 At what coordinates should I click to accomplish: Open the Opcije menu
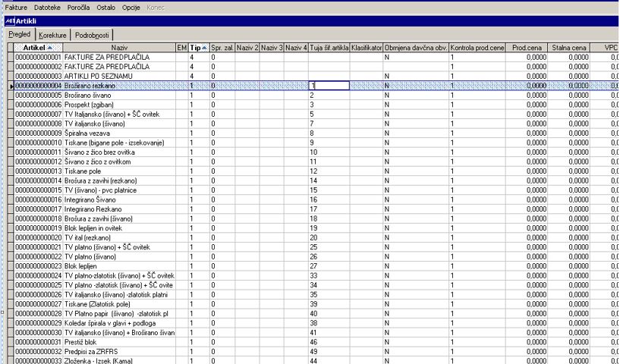131,8
